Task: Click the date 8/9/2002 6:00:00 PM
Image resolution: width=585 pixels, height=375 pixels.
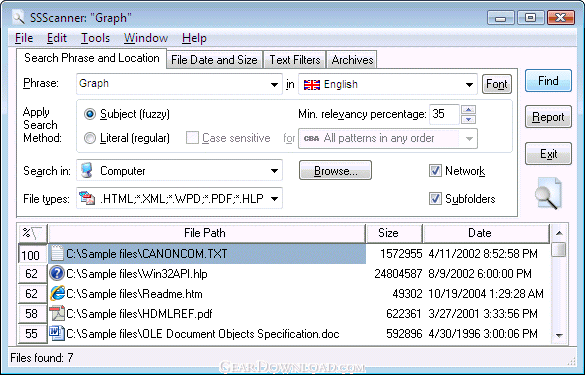Action: tap(479, 274)
